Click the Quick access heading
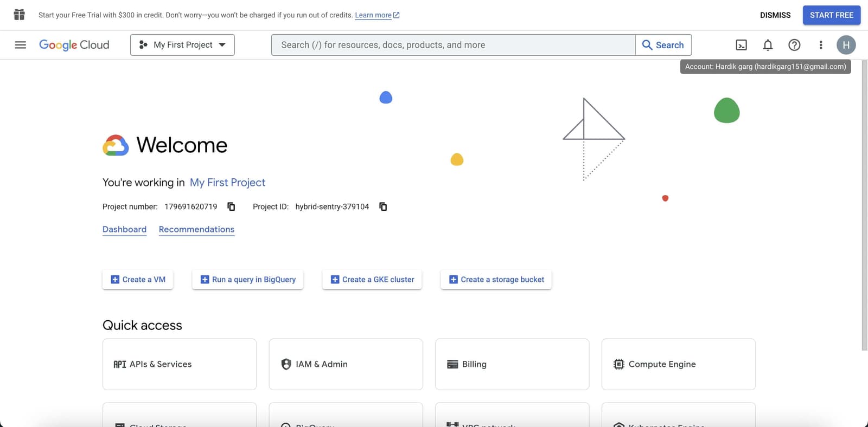868x427 pixels. tap(142, 325)
